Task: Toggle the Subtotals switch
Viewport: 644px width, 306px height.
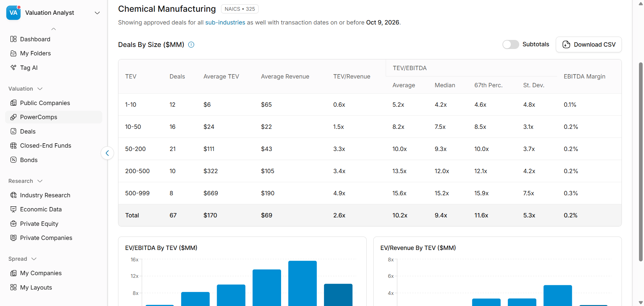Action: coord(511,44)
